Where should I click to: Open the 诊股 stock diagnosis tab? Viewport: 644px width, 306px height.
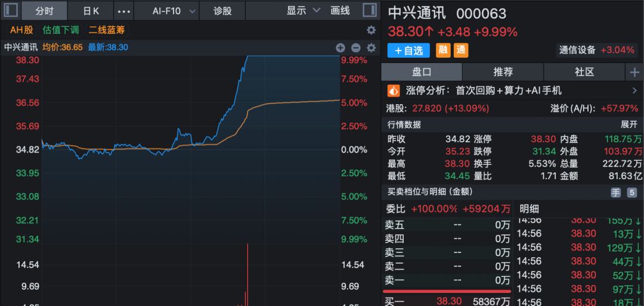point(222,11)
